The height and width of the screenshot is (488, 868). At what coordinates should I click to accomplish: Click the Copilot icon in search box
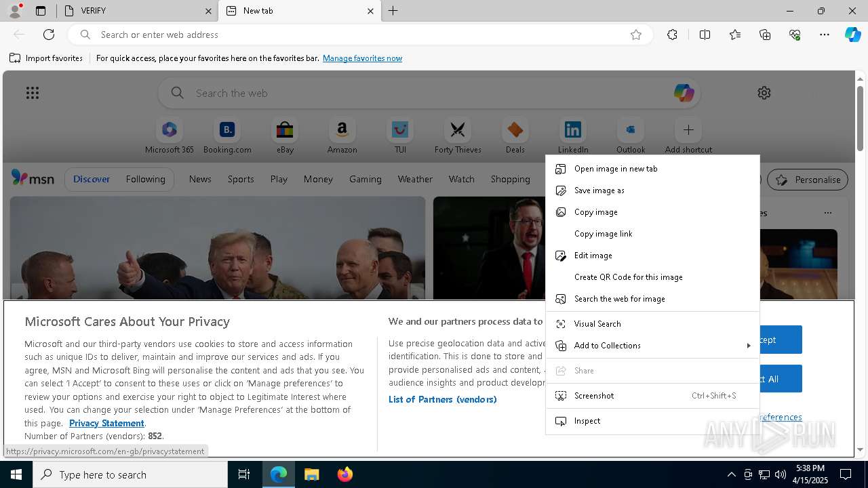684,93
